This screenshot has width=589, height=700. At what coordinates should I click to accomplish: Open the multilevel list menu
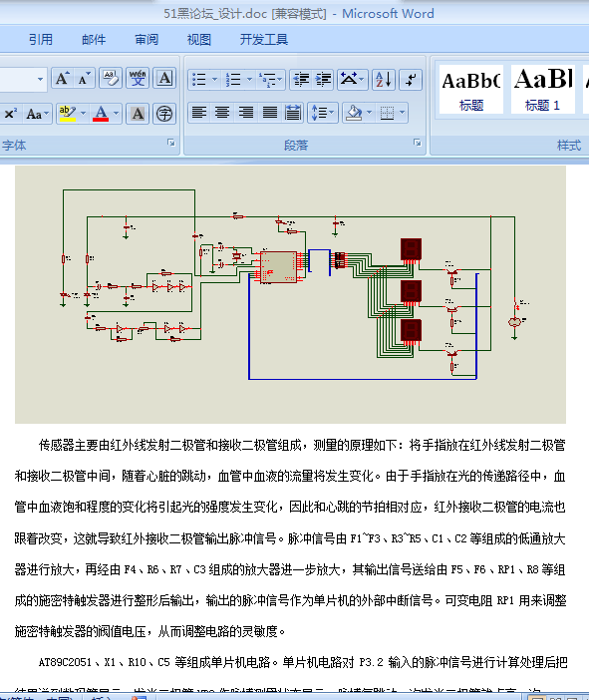tap(271, 80)
